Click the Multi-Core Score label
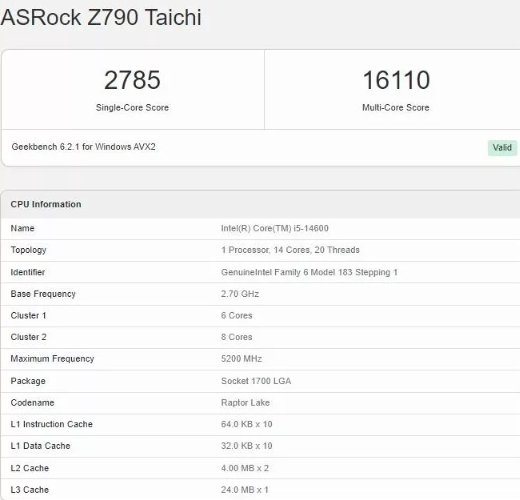The width and height of the screenshot is (520, 500). 396,108
